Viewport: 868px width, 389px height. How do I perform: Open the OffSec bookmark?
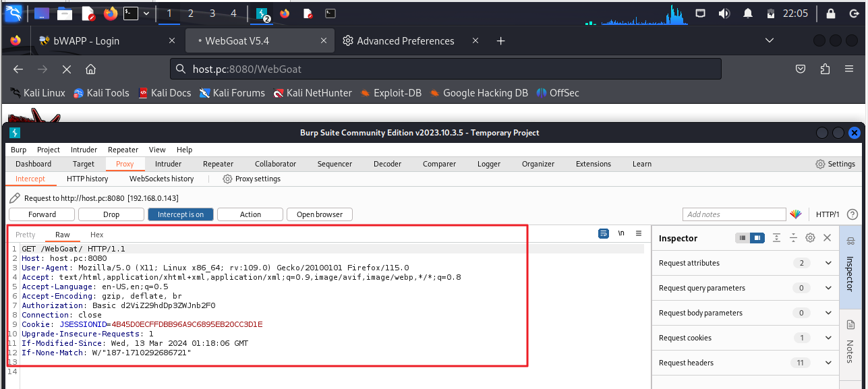(x=558, y=93)
